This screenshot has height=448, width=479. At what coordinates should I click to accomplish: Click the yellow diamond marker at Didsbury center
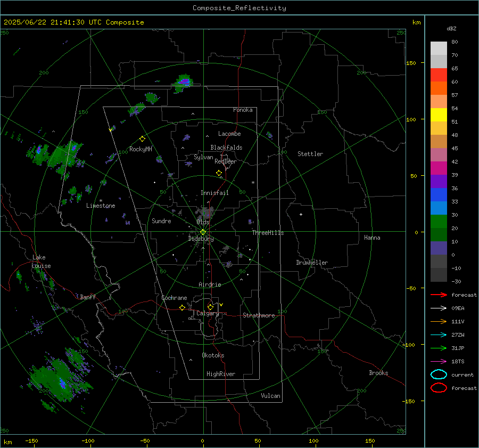pyautogui.click(x=203, y=232)
